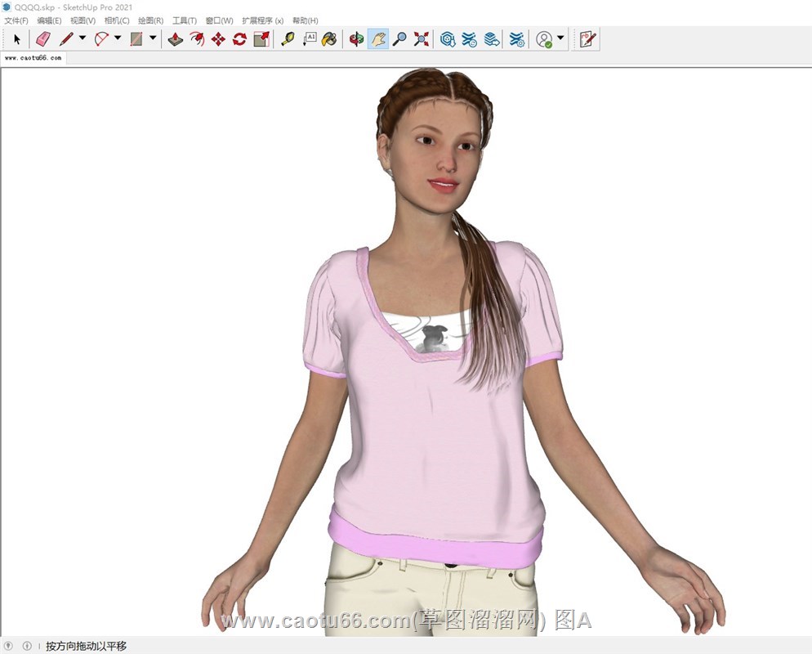Activate the Push/Pull tool
The height and width of the screenshot is (654, 812).
(176, 39)
